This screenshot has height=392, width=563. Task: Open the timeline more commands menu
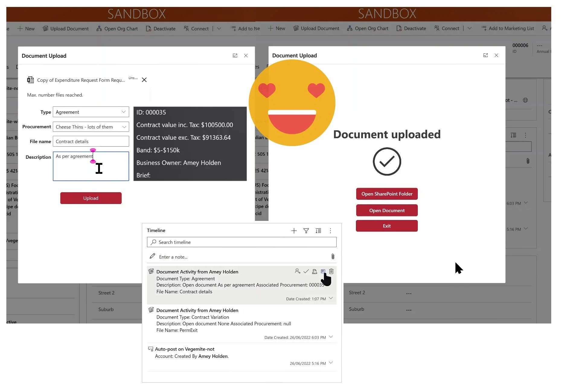pyautogui.click(x=330, y=231)
